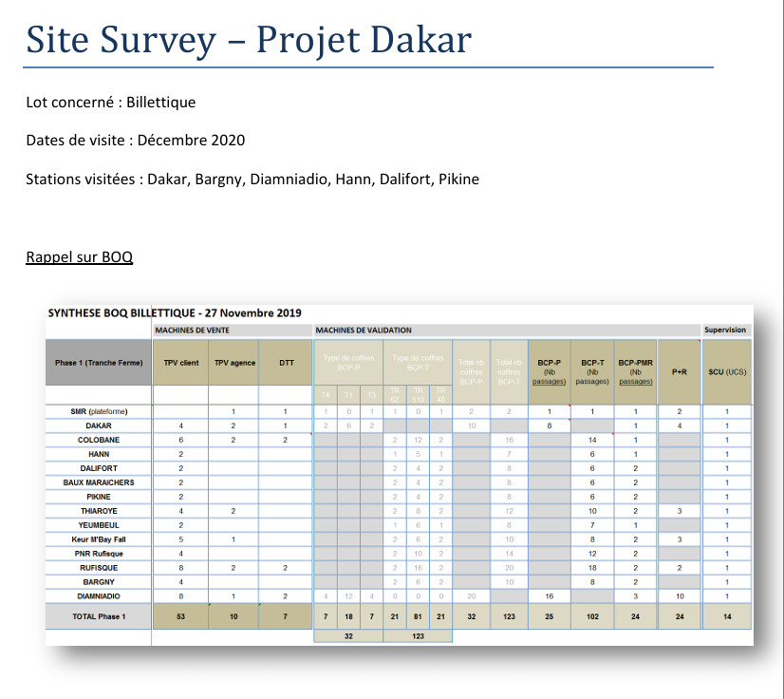Viewport: 784px width, 699px height.
Task: Click 'Dates de visite : Décembre 2020'
Action: (136, 141)
